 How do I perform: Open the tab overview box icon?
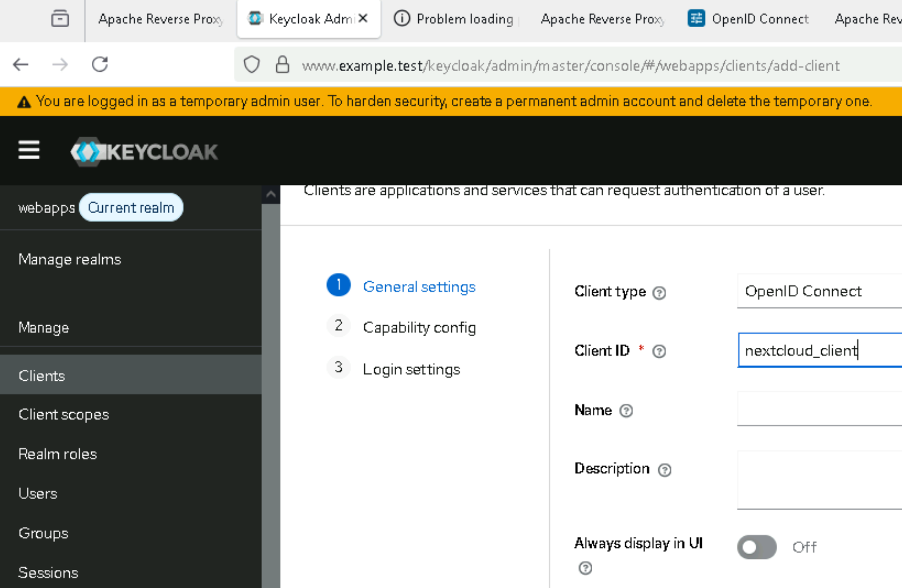tap(60, 19)
